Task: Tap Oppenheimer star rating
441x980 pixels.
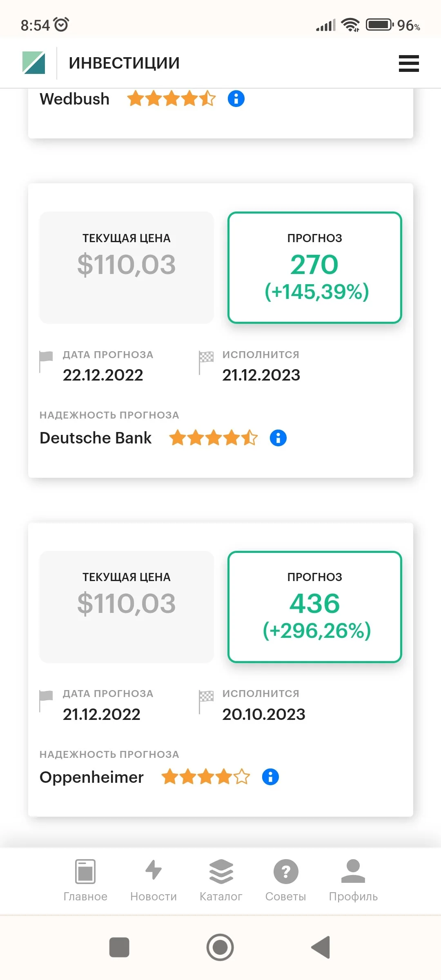Action: click(x=206, y=777)
